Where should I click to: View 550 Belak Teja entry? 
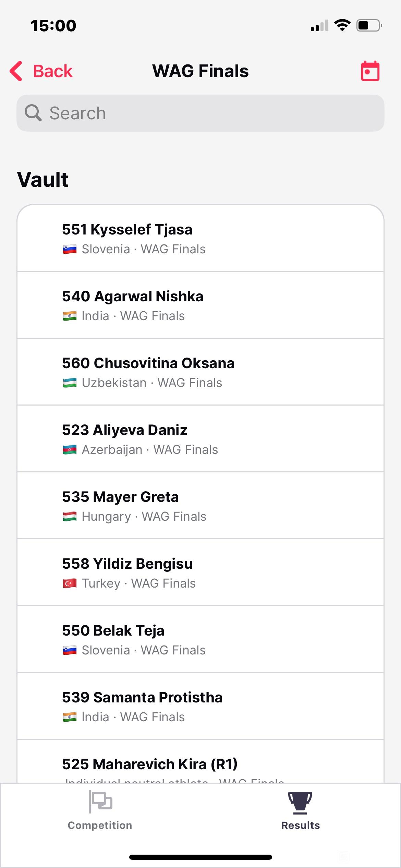point(200,639)
